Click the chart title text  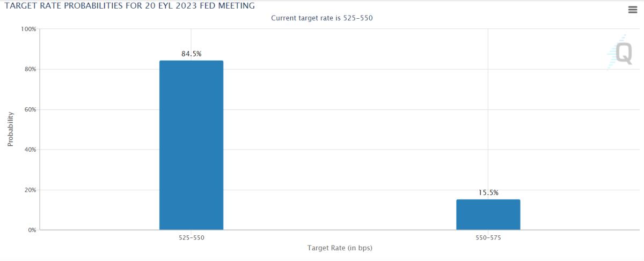click(129, 6)
